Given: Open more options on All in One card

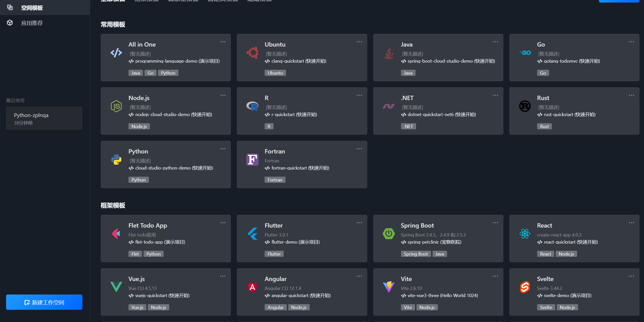Looking at the screenshot, I should pyautogui.click(x=223, y=42).
